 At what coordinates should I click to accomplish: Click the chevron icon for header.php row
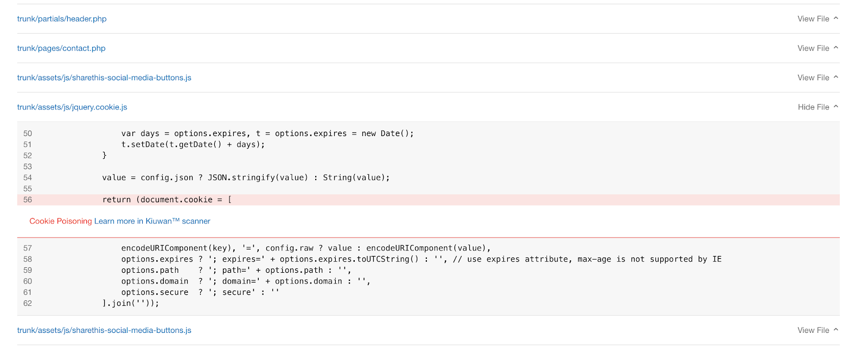click(836, 18)
